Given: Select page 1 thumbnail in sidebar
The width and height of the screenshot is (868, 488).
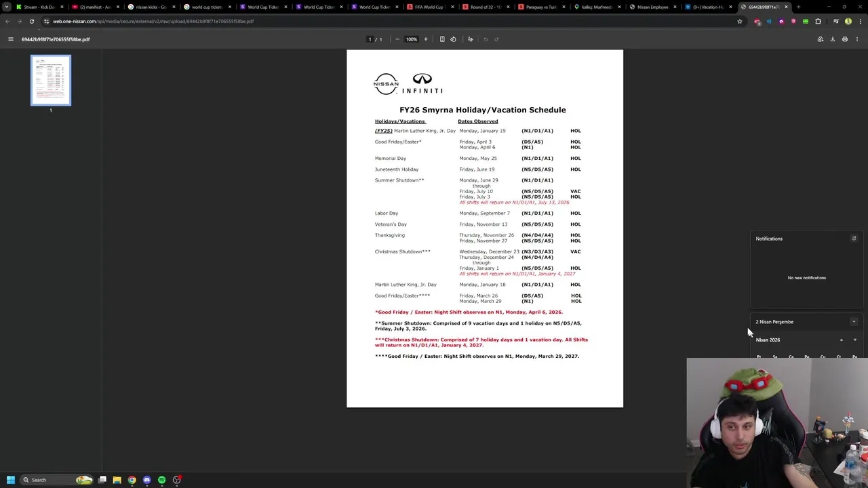Looking at the screenshot, I should coord(51,80).
